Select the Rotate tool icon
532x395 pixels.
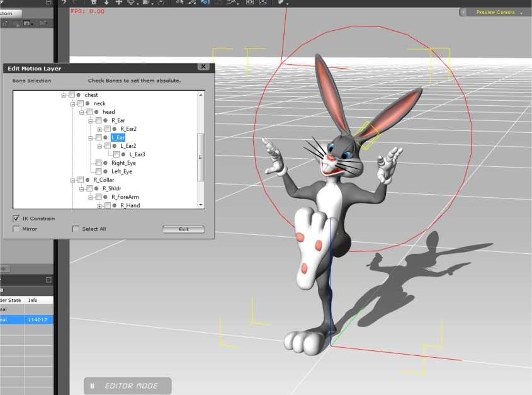[x=131, y=3]
